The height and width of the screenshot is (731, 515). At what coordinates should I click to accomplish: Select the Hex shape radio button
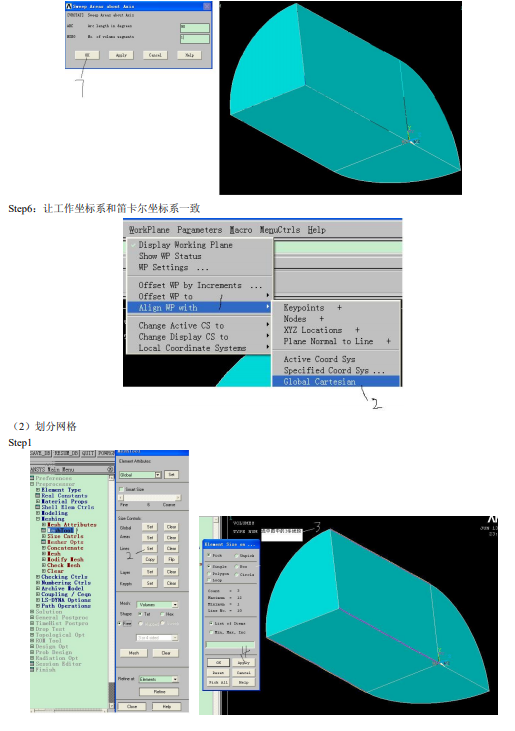(162, 614)
